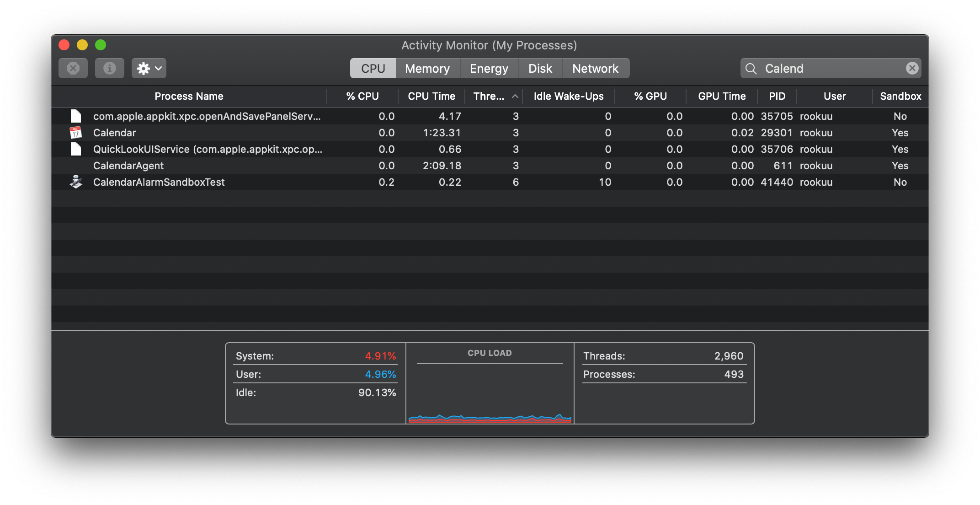This screenshot has height=505, width=980.
Task: Click CPU Time value 2:09.18
Action: click(x=442, y=166)
